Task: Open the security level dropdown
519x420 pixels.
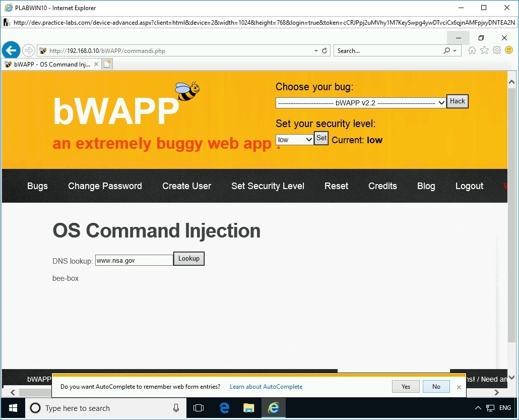Action: pos(294,139)
